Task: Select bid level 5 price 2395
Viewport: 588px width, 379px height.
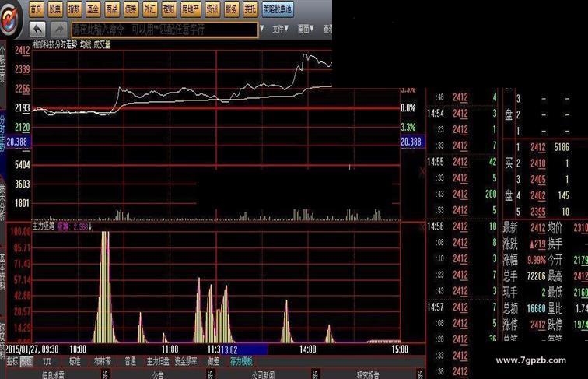Action: tap(537, 212)
